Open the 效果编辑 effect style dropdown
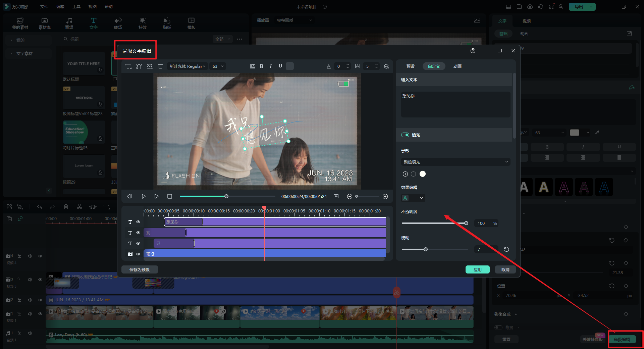 pos(413,198)
